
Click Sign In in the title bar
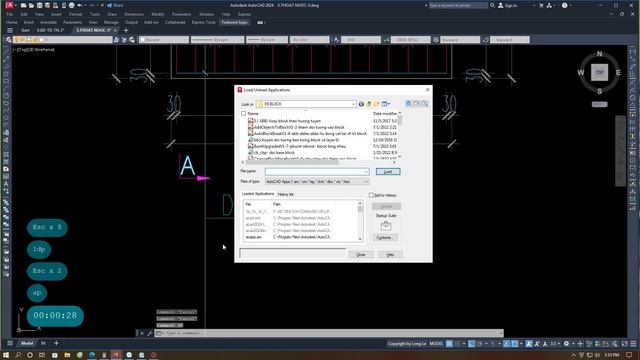tap(507, 5)
